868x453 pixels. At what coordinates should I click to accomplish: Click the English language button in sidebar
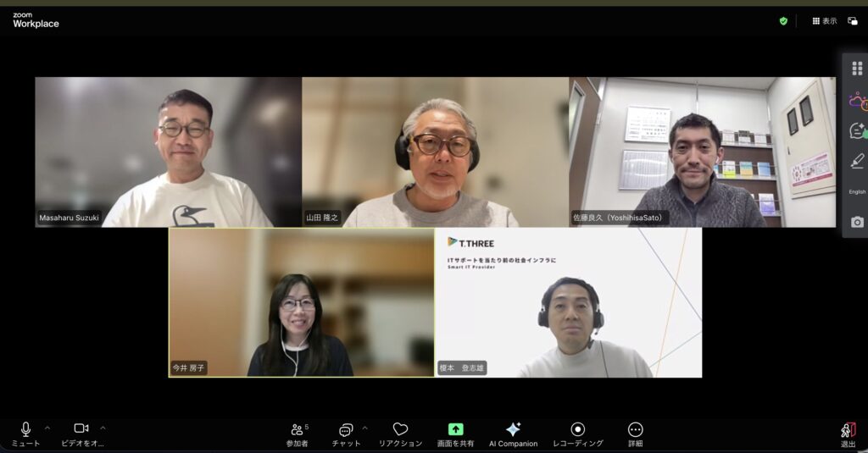click(857, 191)
